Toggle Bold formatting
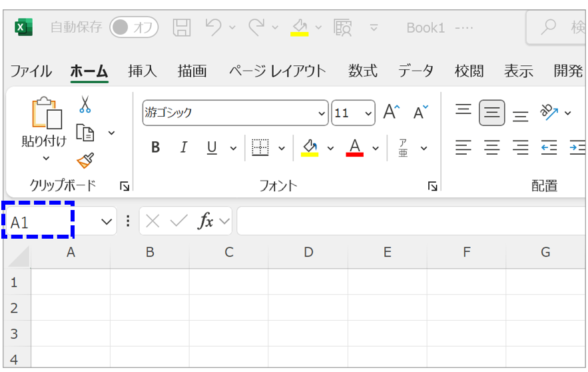588x372 pixels. pyautogui.click(x=155, y=147)
